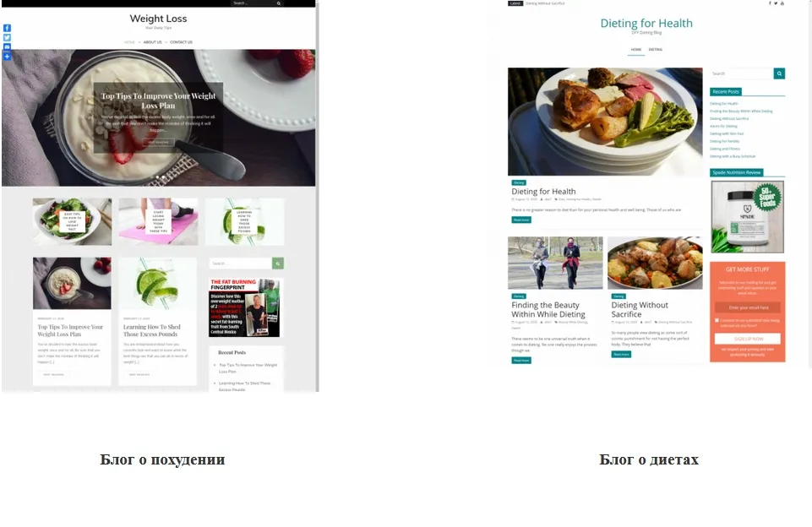Tick the consent checkbox in signup form
Viewport: 812px width, 527px height.
tap(717, 320)
